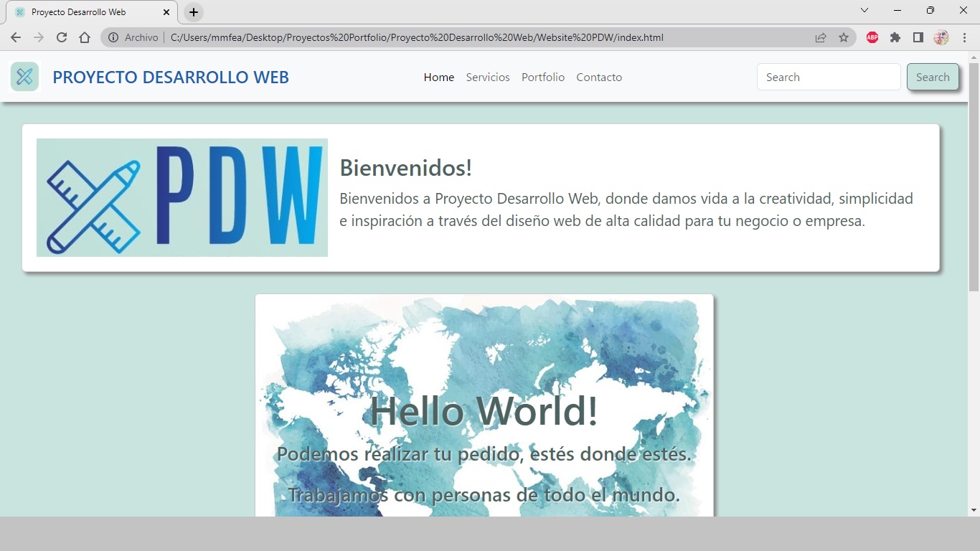Screen dimensions: 980x551
Task: Open the AdBlock Plus extension icon
Action: (x=872, y=37)
